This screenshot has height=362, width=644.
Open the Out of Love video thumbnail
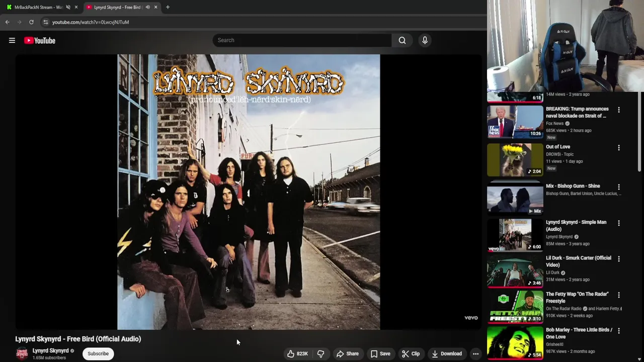[x=515, y=159]
